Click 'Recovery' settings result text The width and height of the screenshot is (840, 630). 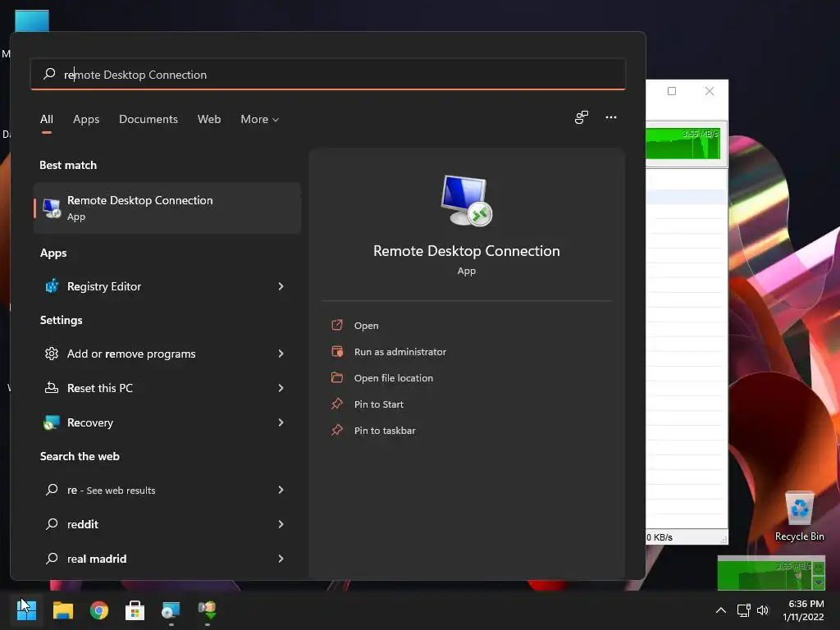click(90, 422)
